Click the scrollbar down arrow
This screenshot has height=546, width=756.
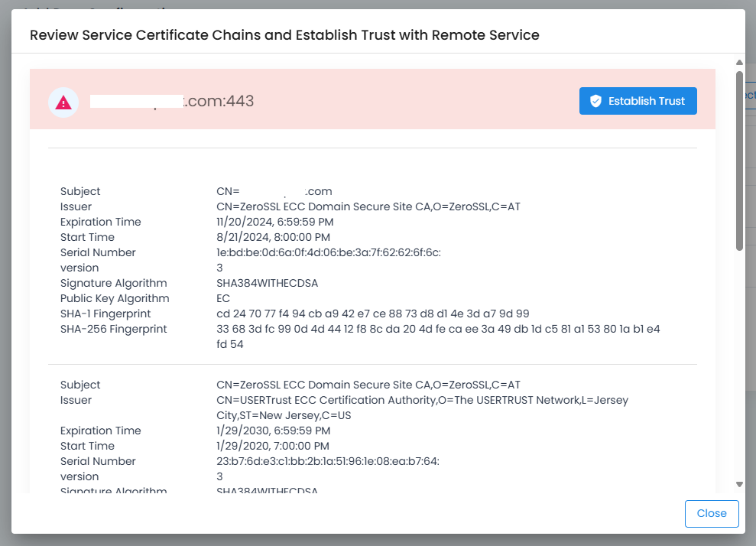tap(739, 484)
